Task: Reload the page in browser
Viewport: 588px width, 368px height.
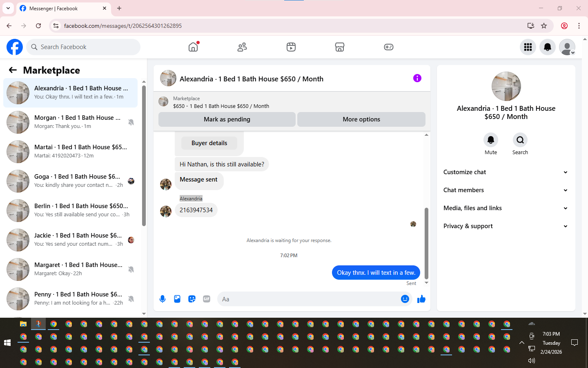Action: 38,26
